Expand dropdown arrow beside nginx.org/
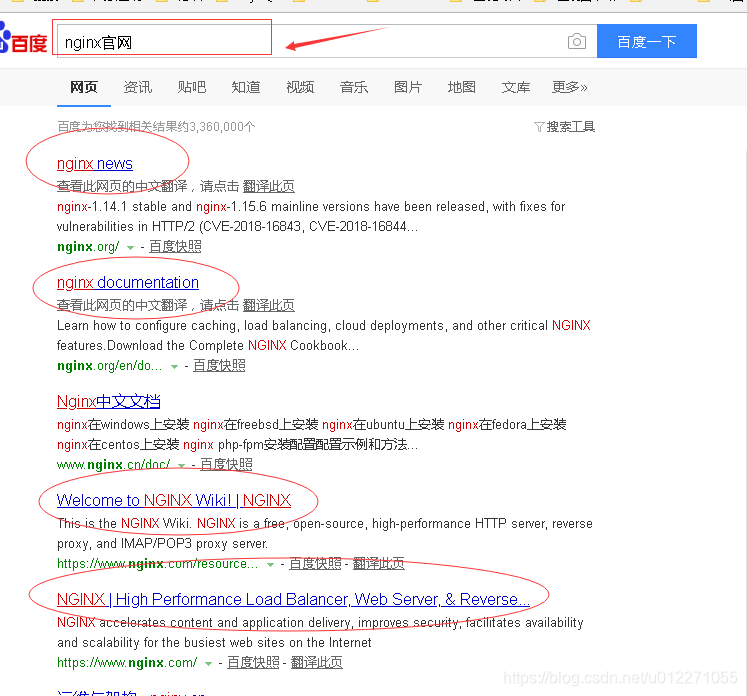 130,248
